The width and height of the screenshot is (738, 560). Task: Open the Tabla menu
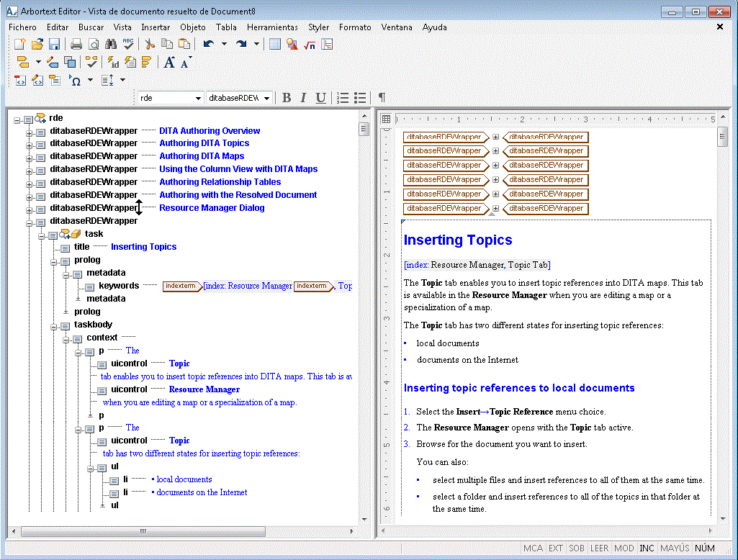coord(226,27)
